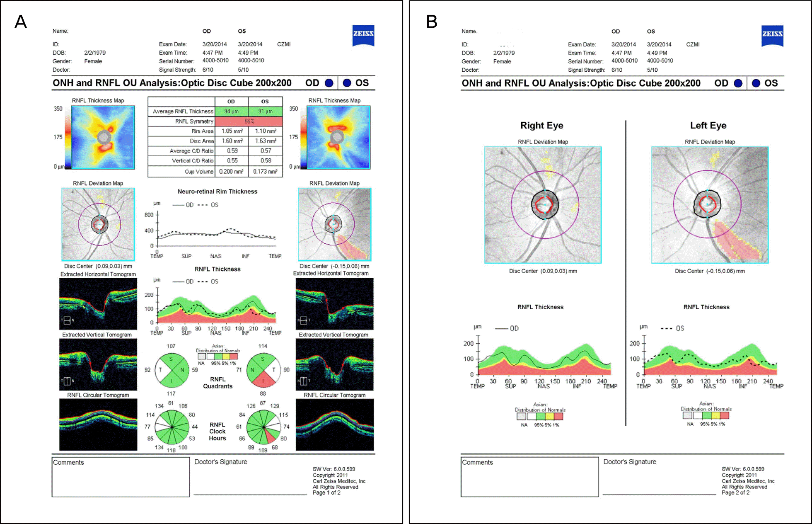The image size is (812, 524).
Task: Click the red 1% swatch in page 1 legend
Action: (234, 356)
